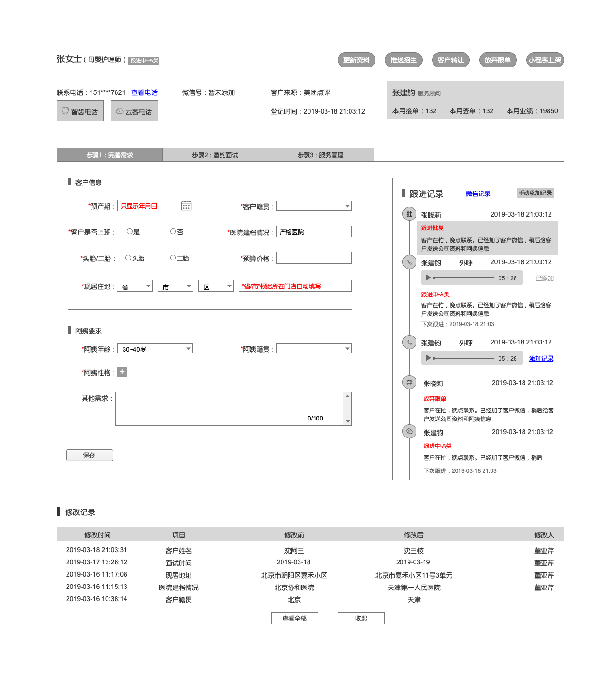Play the second call recording beside 添加记录
The width and height of the screenshot is (616, 697).
click(x=428, y=358)
